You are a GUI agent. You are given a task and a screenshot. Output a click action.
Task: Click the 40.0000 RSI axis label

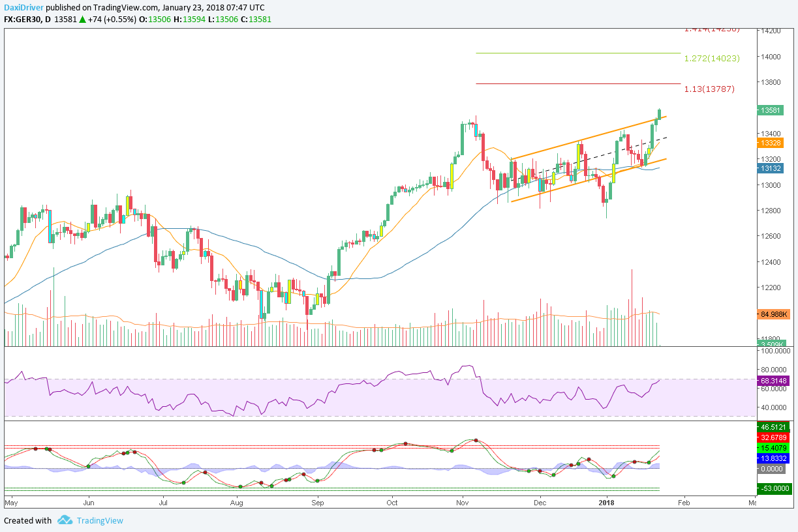click(x=775, y=407)
